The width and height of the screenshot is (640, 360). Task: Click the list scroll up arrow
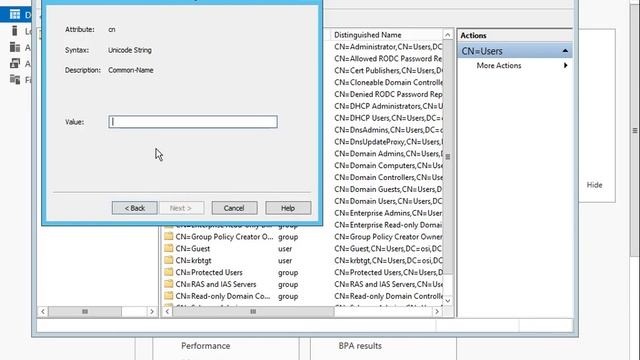(x=448, y=35)
